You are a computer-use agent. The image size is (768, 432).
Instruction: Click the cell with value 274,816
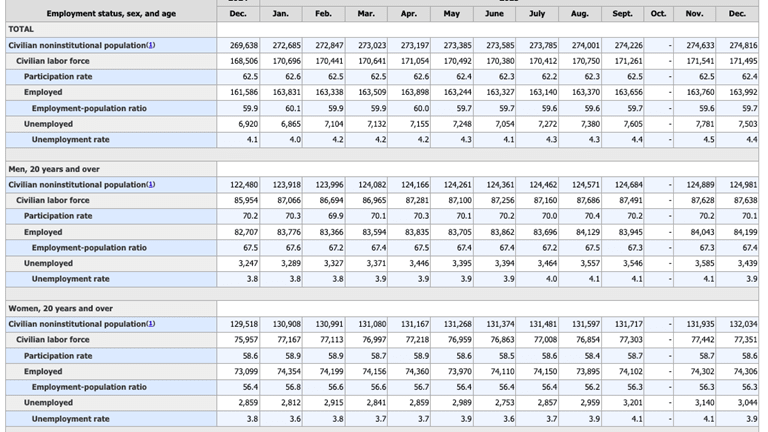click(737, 46)
